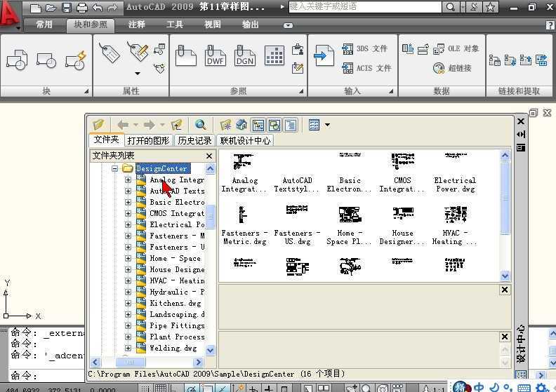Click the favorites star icon in title bar
This screenshot has height=392, width=556.
(490, 7)
